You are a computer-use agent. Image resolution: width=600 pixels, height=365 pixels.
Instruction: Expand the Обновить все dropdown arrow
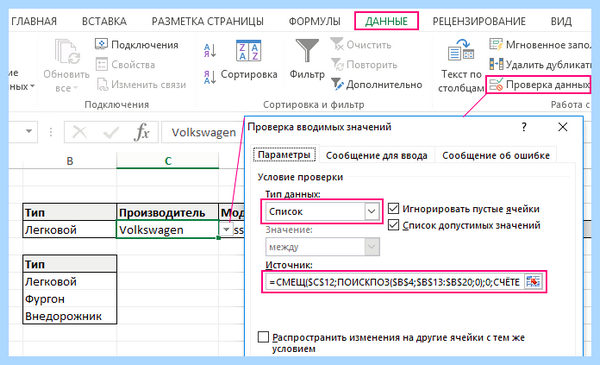point(75,88)
